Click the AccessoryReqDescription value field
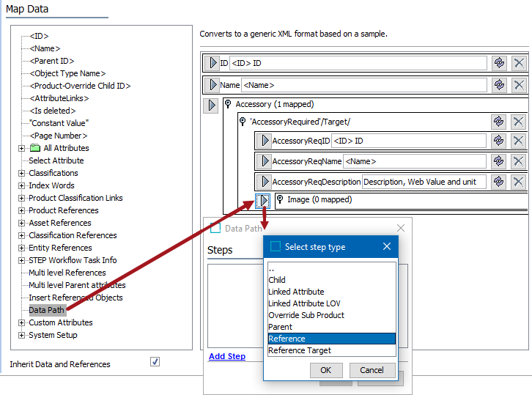The width and height of the screenshot is (532, 395). pos(424,182)
